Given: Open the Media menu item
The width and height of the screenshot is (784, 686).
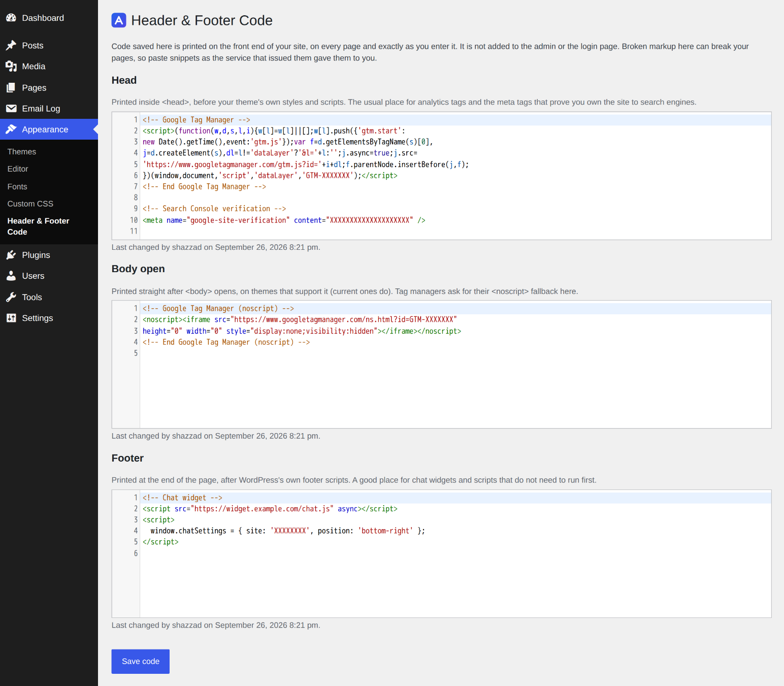Looking at the screenshot, I should click(49, 67).
